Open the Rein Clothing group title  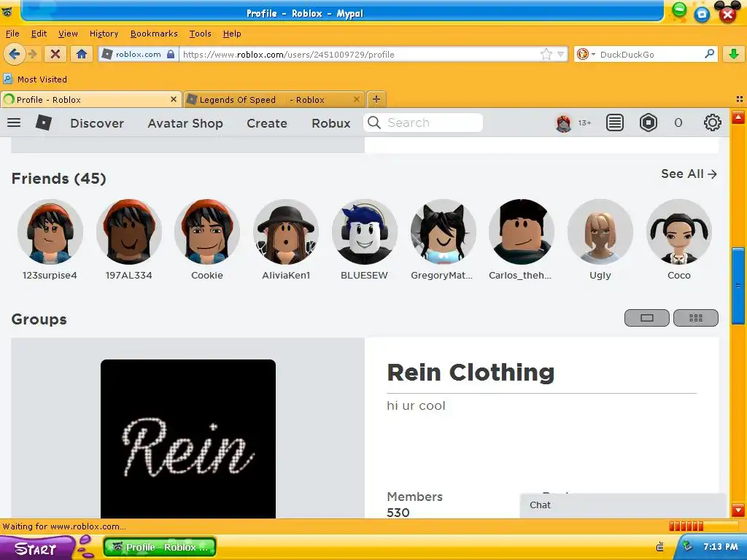coord(471,373)
